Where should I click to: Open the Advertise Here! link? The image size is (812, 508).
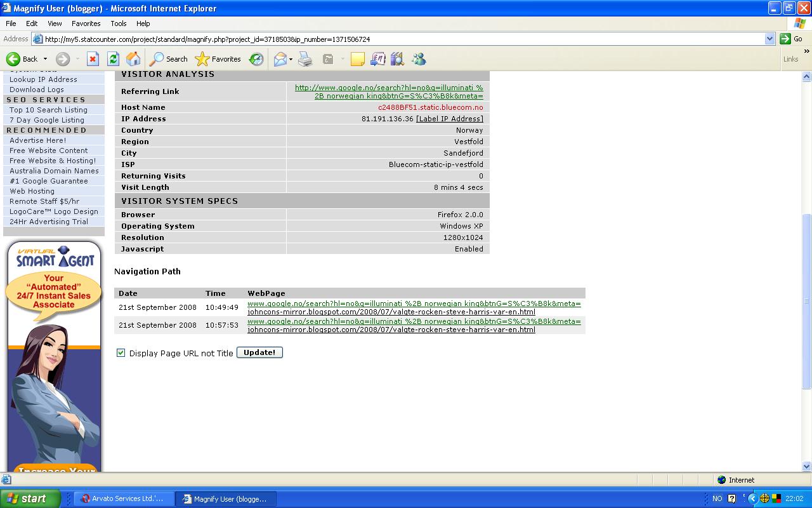click(38, 140)
